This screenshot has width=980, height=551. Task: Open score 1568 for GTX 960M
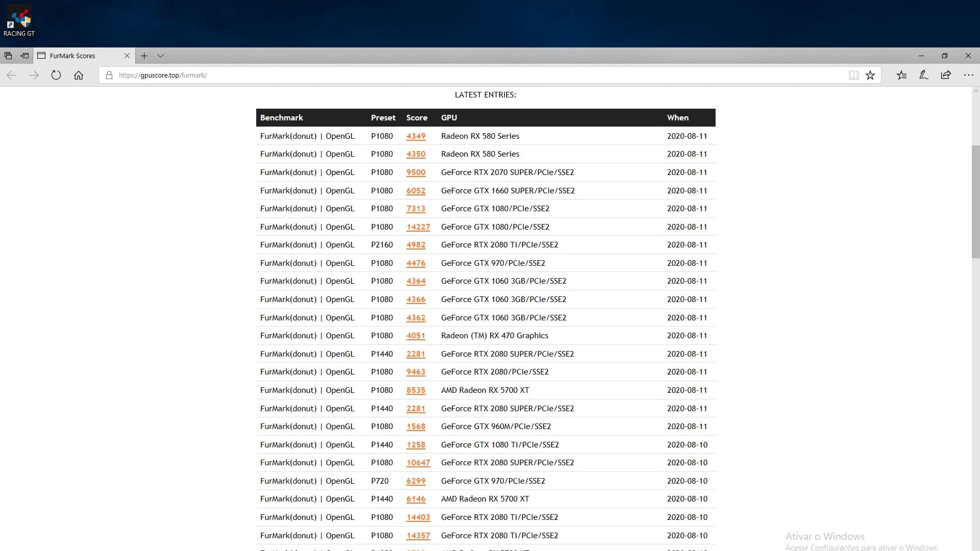click(x=415, y=427)
